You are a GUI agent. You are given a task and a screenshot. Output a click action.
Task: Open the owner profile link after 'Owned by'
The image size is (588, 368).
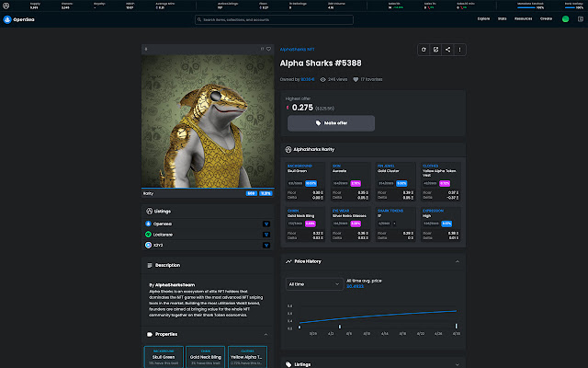(308, 79)
